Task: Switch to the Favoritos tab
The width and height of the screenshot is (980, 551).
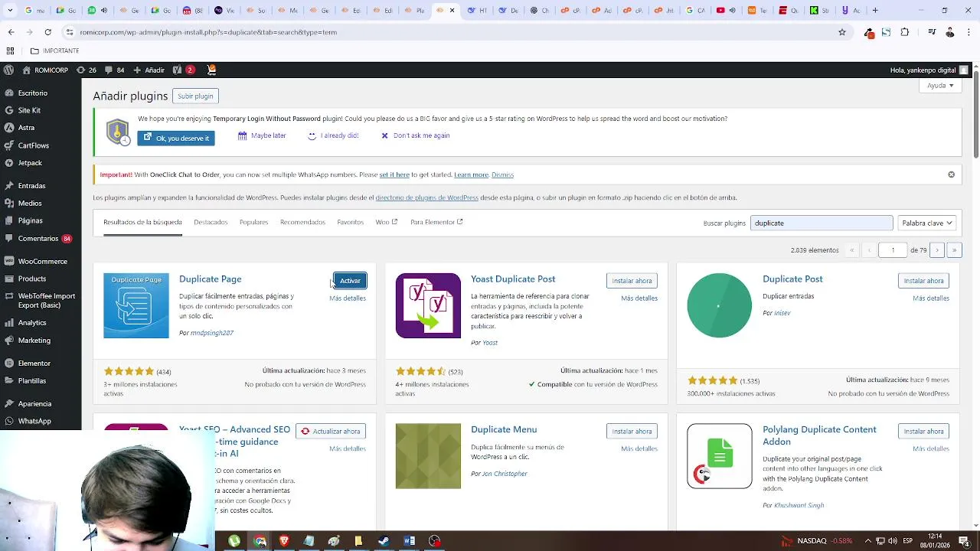Action: [350, 222]
